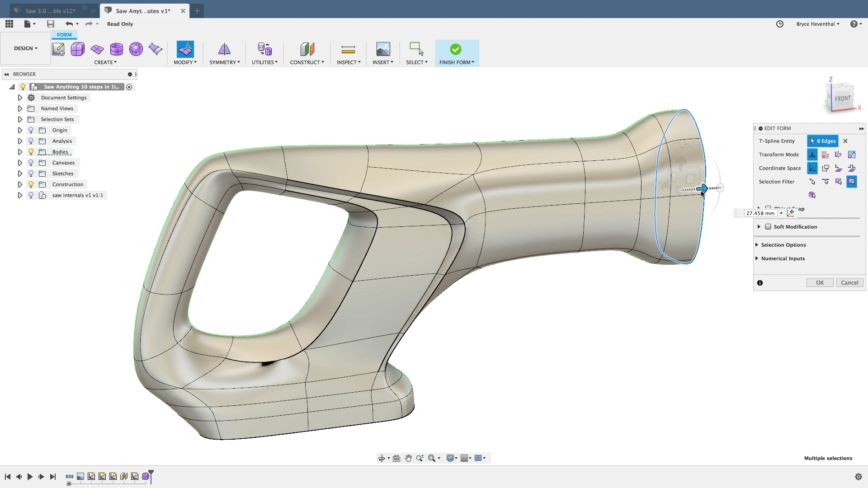Click the timeline history marker
The image size is (868, 488).
click(151, 476)
